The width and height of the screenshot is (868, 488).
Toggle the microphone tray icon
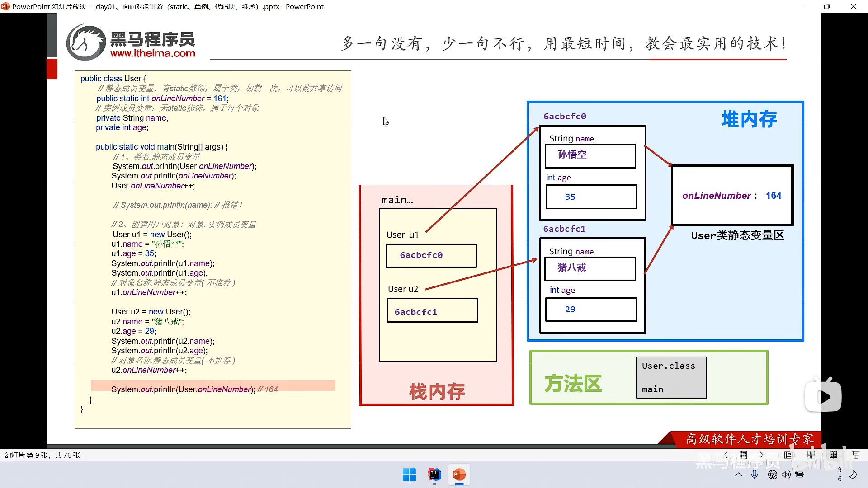[x=754, y=474]
